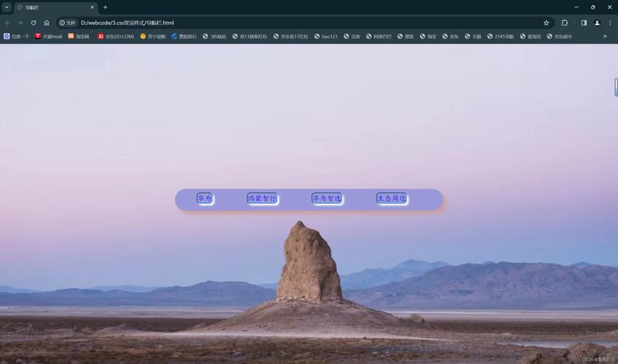
Task: Click the 华为 navigation link
Action: pyautogui.click(x=205, y=199)
